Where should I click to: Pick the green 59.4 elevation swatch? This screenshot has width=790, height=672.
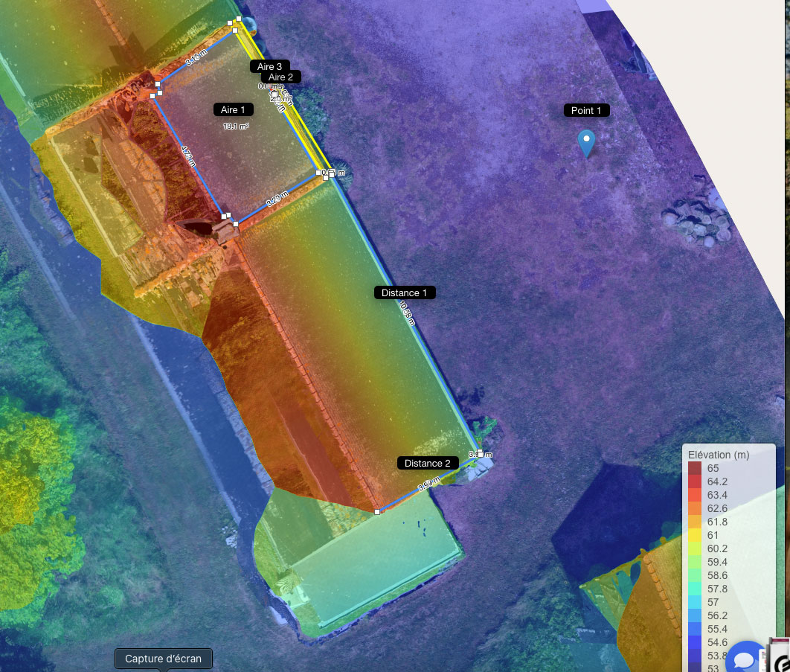(695, 562)
